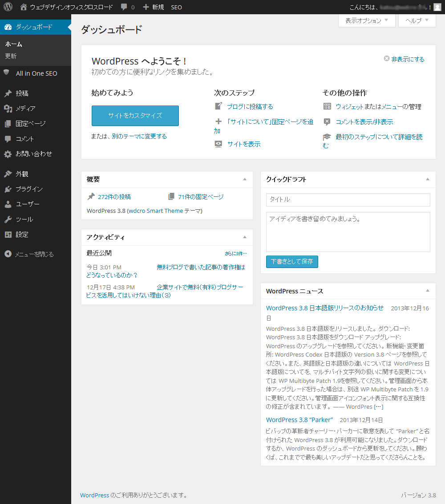Click the All in One SEO shield icon
The height and width of the screenshot is (504, 445).
(x=6, y=73)
